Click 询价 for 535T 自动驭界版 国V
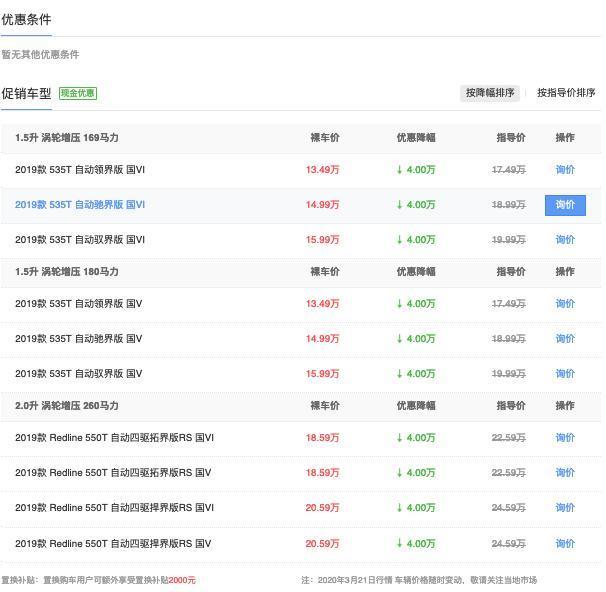Viewport: 606px width, 592px height. point(565,374)
